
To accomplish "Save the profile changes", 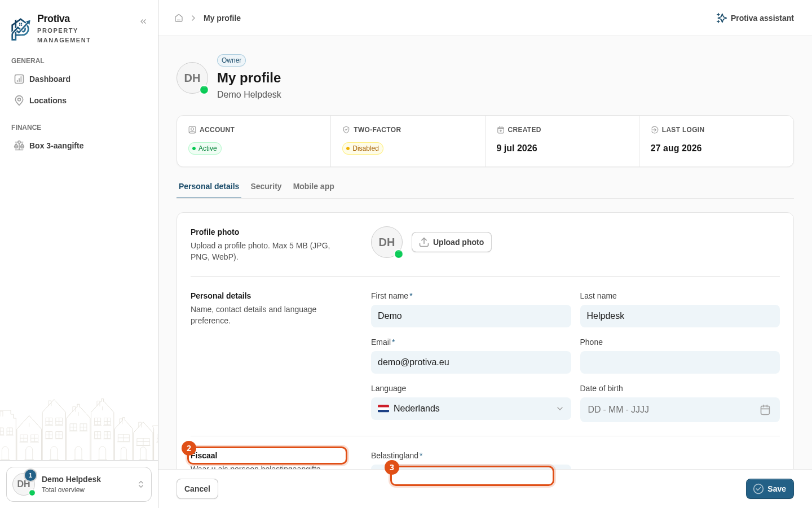I will pos(770,489).
